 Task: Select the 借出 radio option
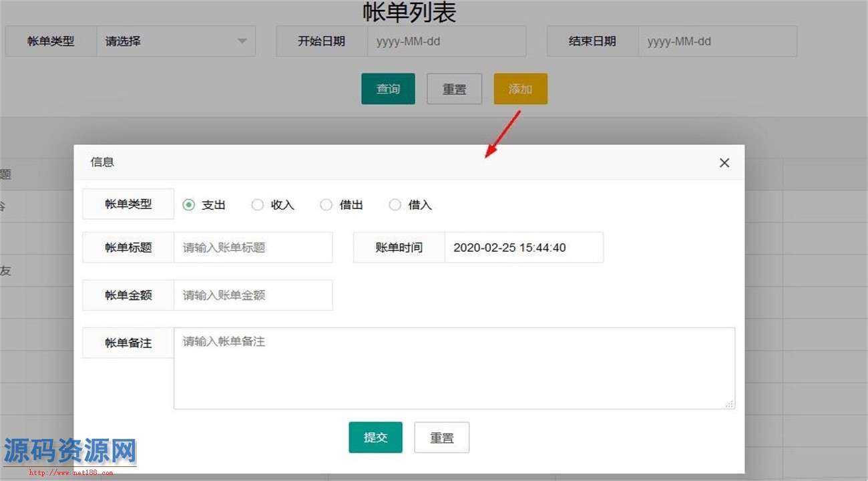pyautogui.click(x=326, y=205)
